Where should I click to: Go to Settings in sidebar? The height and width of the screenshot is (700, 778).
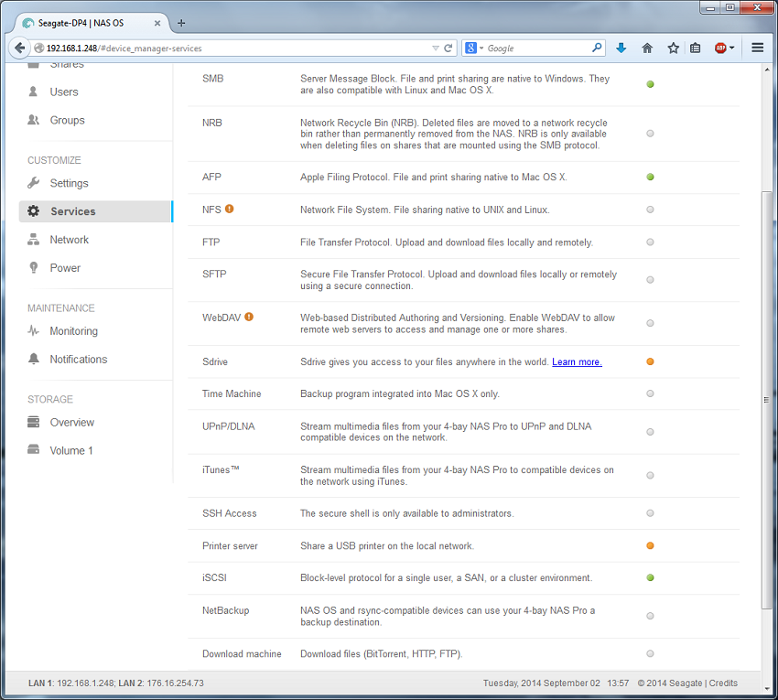[69, 183]
